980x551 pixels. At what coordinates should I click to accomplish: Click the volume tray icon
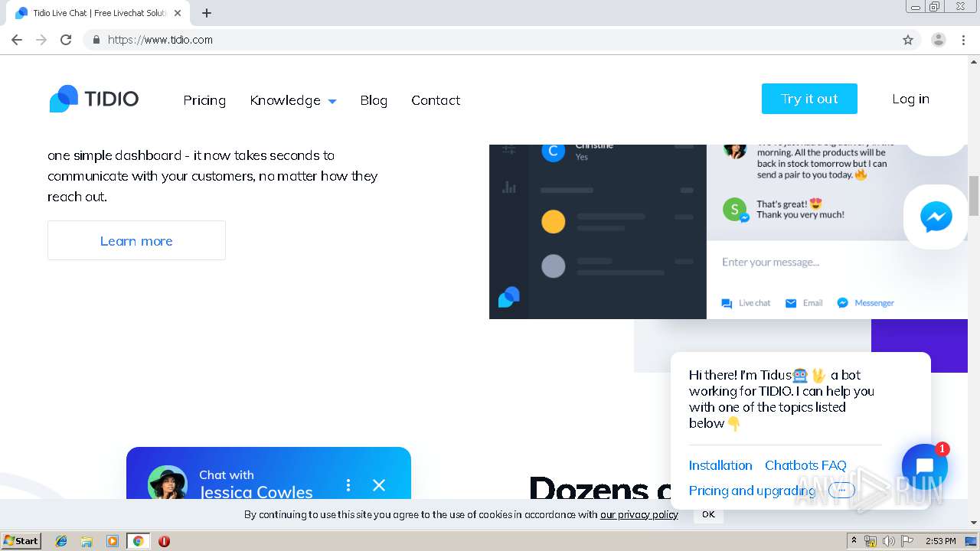click(x=888, y=541)
